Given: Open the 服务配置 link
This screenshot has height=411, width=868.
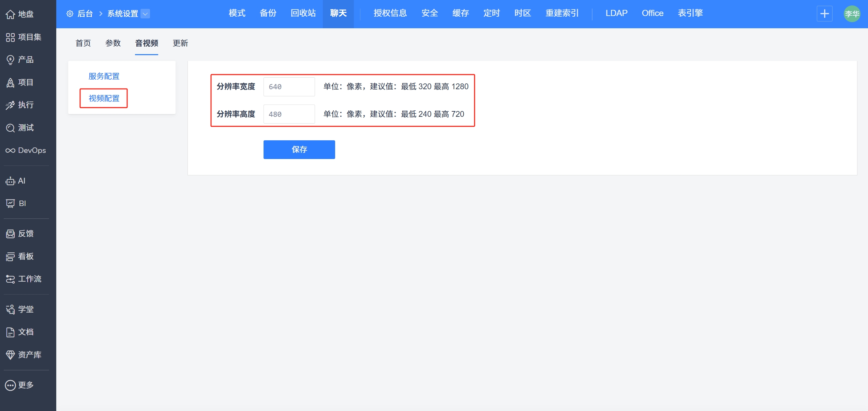Looking at the screenshot, I should click(x=104, y=76).
